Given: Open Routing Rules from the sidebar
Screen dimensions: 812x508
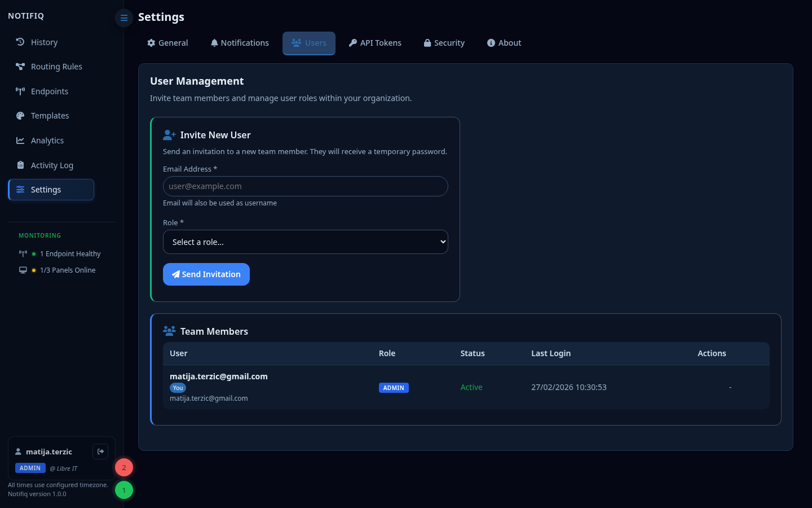Looking at the screenshot, I should click(x=51, y=67).
